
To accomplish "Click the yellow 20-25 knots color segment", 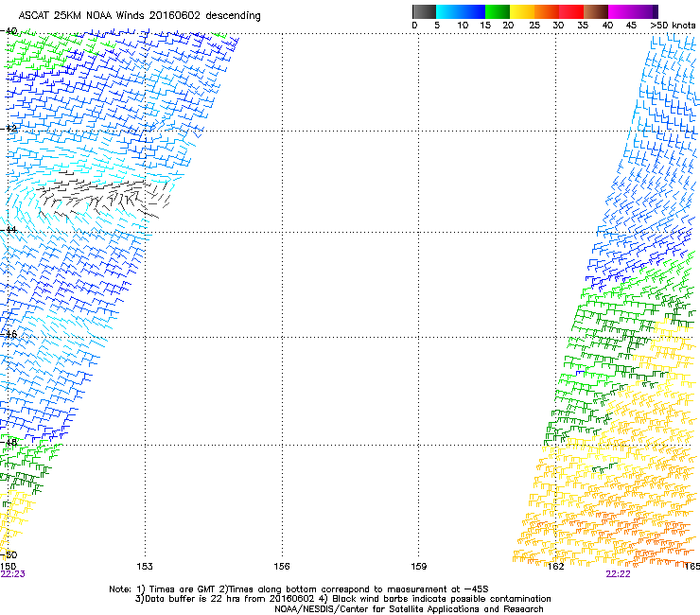I will [x=522, y=11].
